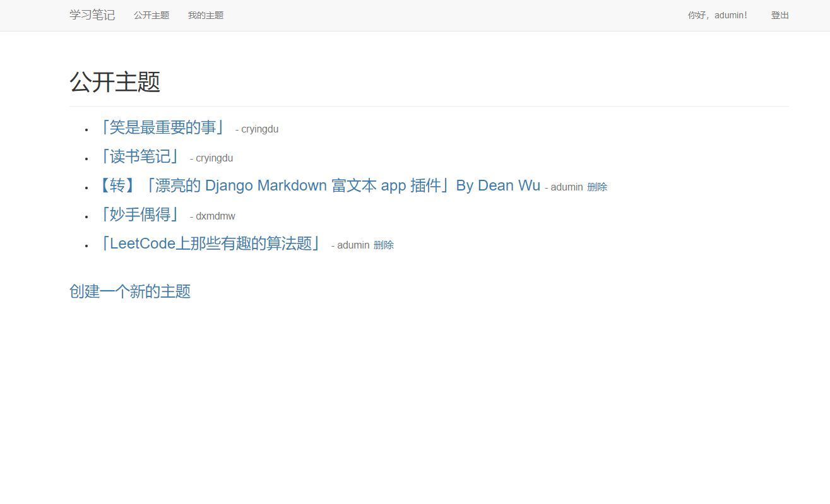Click 删除 next to the LeetCode topic
This screenshot has height=504, width=830.
coord(384,245)
